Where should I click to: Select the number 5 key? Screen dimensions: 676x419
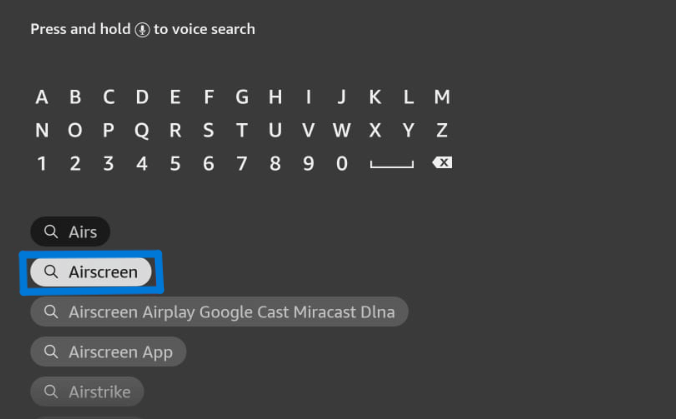coord(175,164)
